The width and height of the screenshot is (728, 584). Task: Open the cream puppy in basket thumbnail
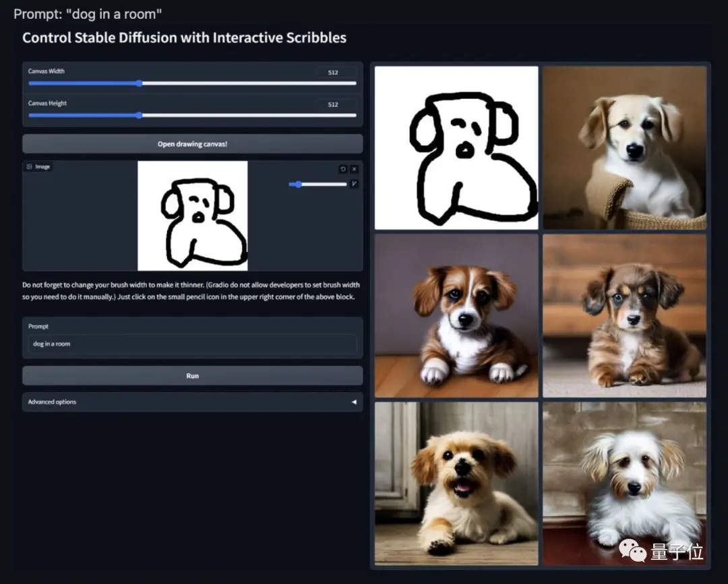[624, 148]
